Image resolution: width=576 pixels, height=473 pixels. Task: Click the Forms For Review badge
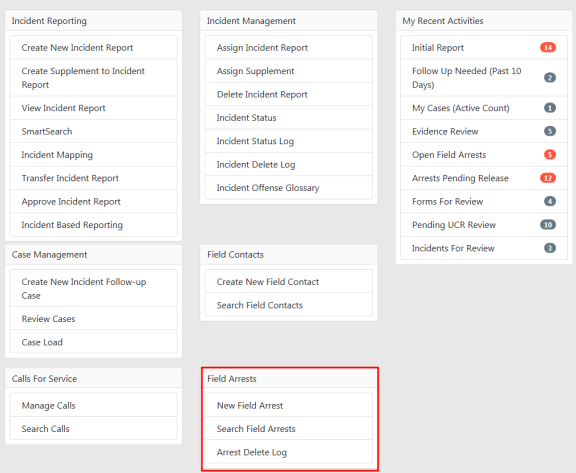point(550,201)
